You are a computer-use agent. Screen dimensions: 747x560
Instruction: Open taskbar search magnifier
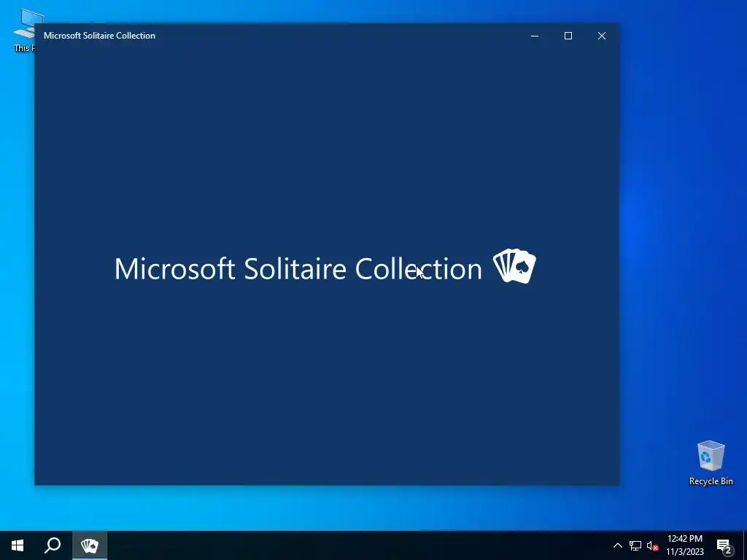pos(53,545)
